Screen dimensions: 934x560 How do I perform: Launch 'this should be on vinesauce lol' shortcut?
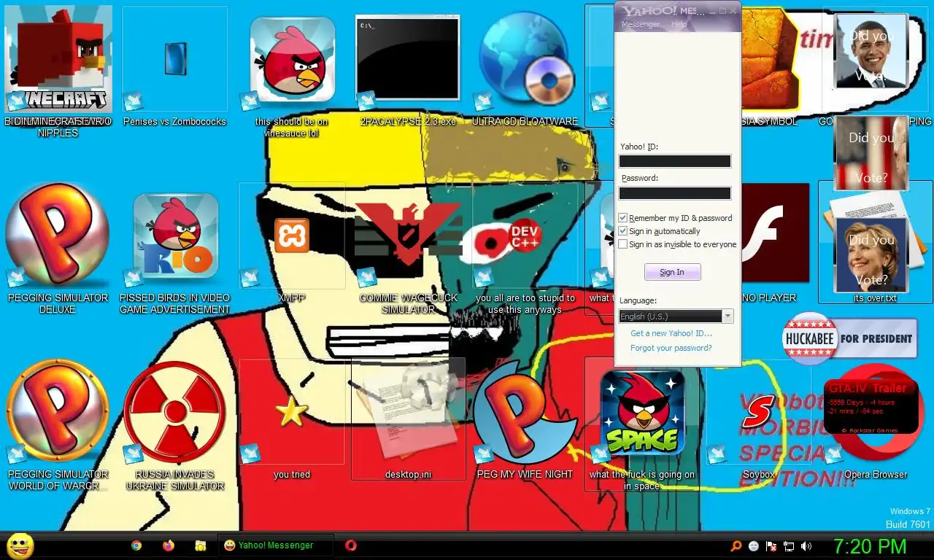[292, 60]
